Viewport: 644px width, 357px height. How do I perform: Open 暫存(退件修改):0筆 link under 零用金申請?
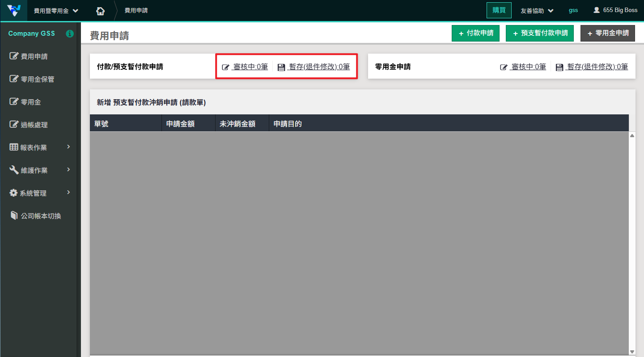pyautogui.click(x=597, y=67)
